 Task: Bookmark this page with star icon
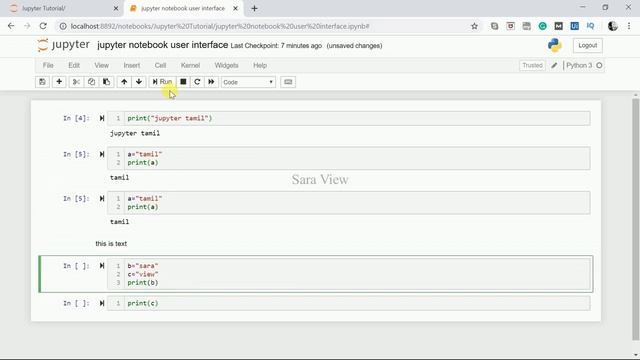(x=474, y=26)
